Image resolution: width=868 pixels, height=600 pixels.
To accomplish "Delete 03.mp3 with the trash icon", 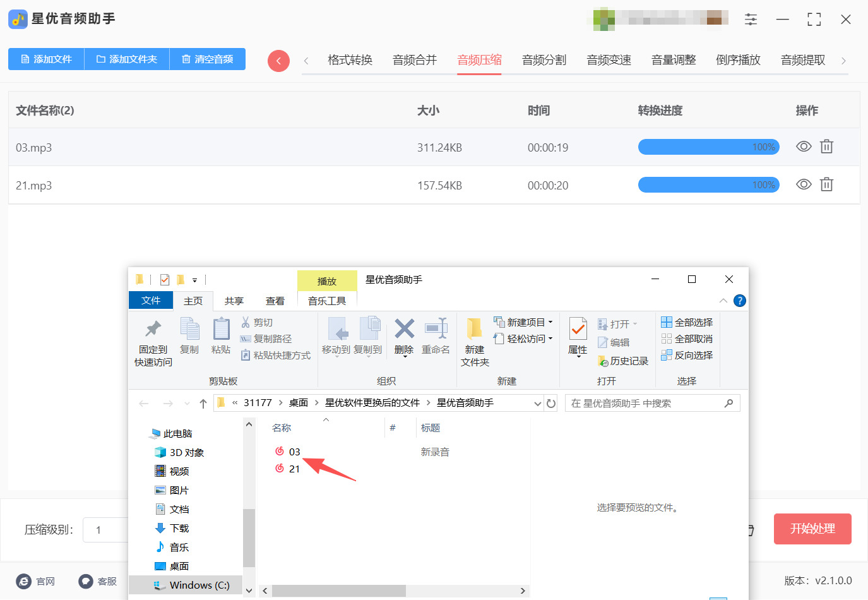I will click(826, 147).
